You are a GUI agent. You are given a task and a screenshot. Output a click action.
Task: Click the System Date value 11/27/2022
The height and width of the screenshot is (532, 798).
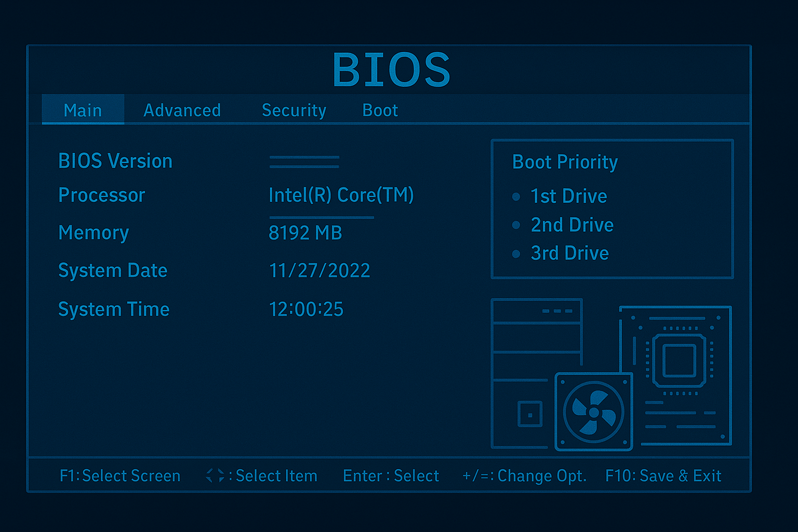pos(319,271)
